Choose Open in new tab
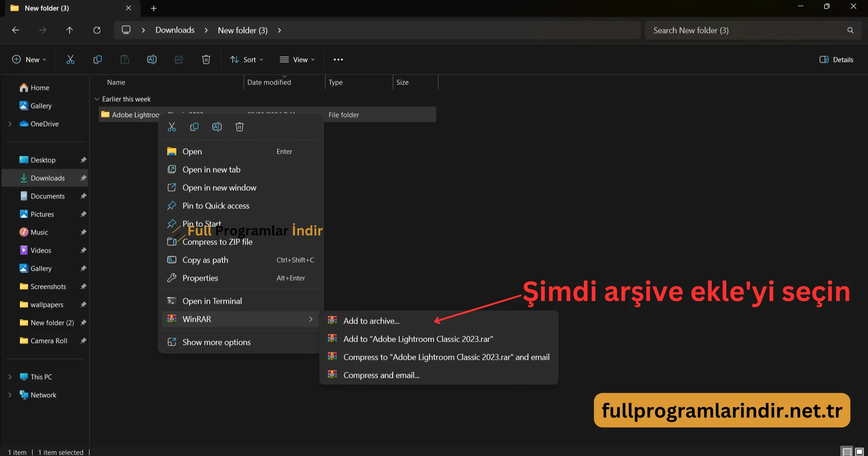The height and width of the screenshot is (456, 868). coord(241,169)
